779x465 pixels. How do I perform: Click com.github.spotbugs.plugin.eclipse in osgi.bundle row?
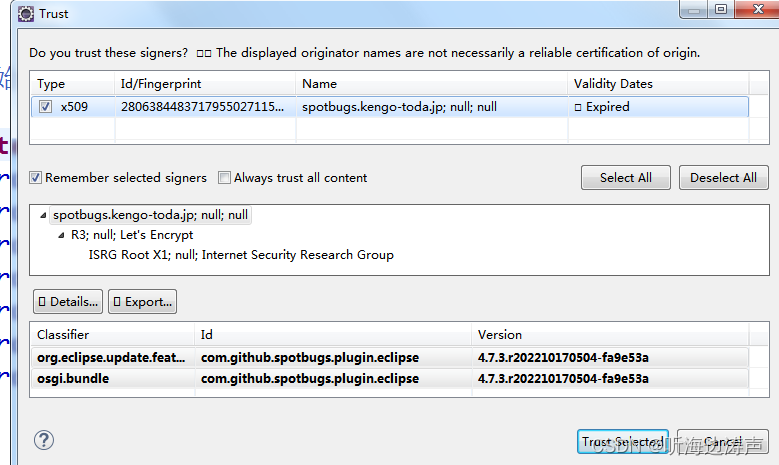pyautogui.click(x=333, y=379)
